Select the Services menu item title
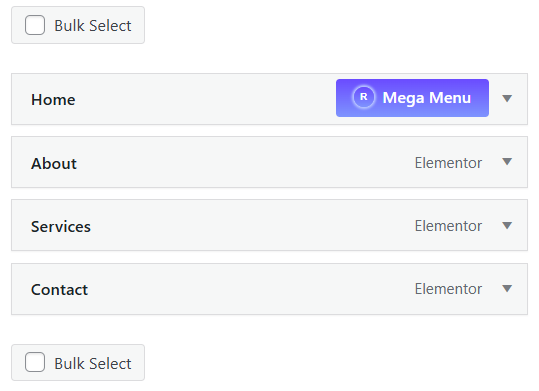This screenshot has width=539, height=391. click(x=61, y=227)
